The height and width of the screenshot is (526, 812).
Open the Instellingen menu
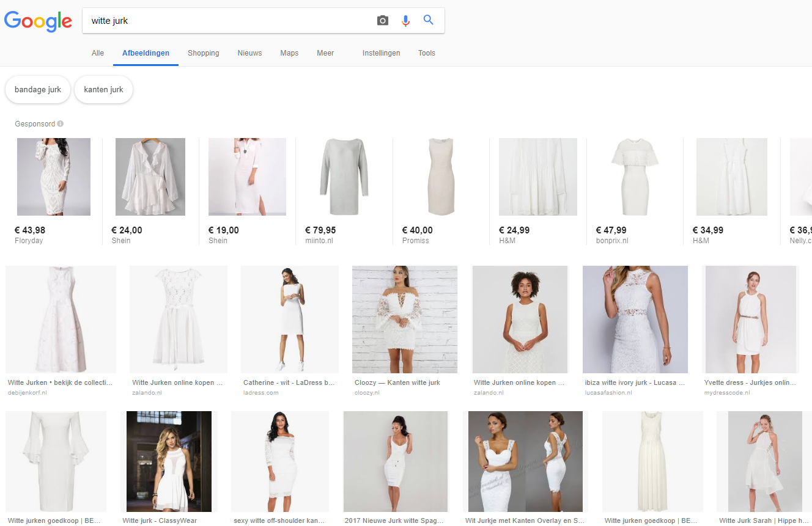tap(381, 53)
